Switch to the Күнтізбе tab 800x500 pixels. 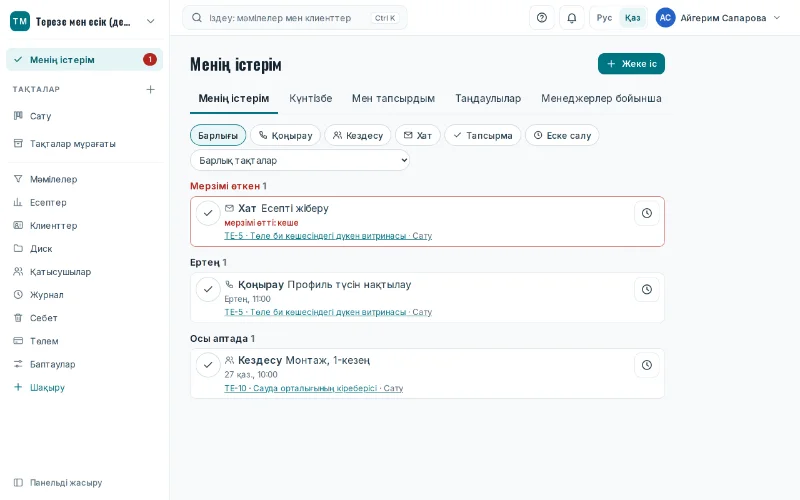pos(311,98)
